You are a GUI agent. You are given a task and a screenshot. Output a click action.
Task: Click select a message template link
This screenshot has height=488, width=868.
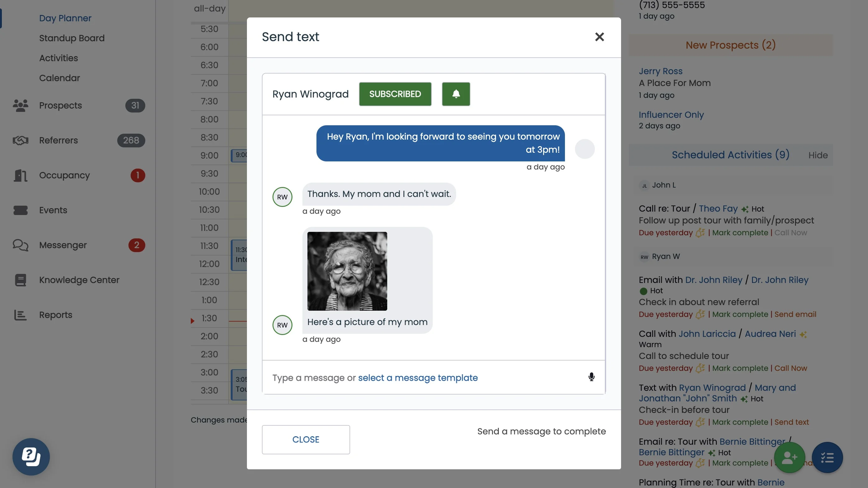tap(417, 378)
